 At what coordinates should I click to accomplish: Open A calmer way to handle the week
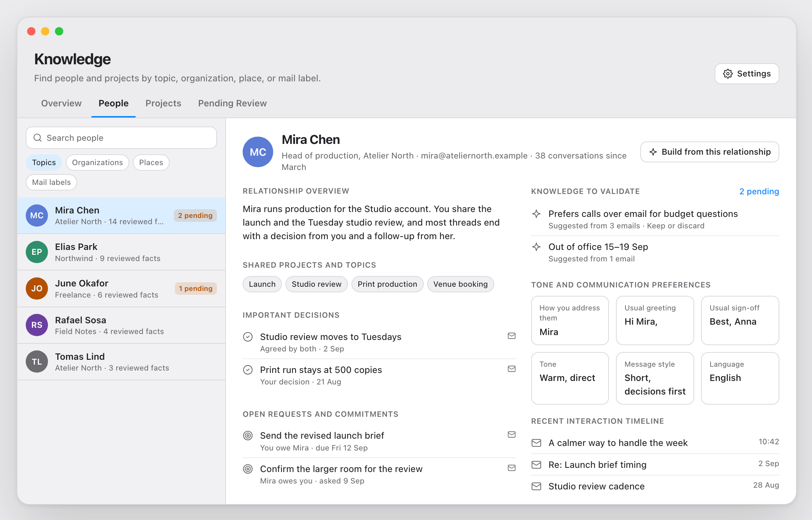click(655, 443)
